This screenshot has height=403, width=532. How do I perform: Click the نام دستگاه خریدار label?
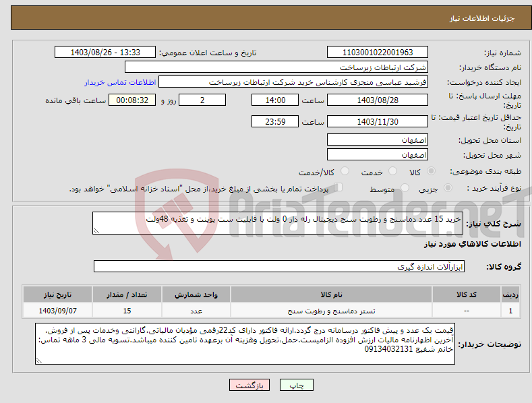490,67
